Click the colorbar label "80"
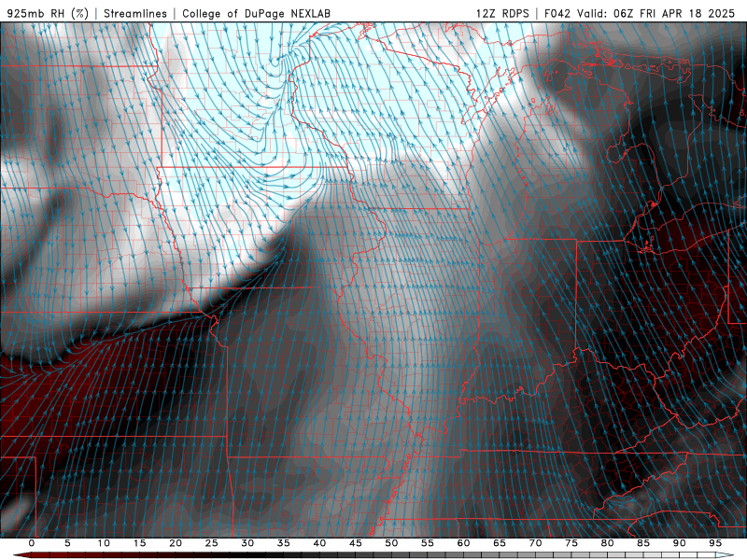The height and width of the screenshot is (560, 747). click(607, 543)
